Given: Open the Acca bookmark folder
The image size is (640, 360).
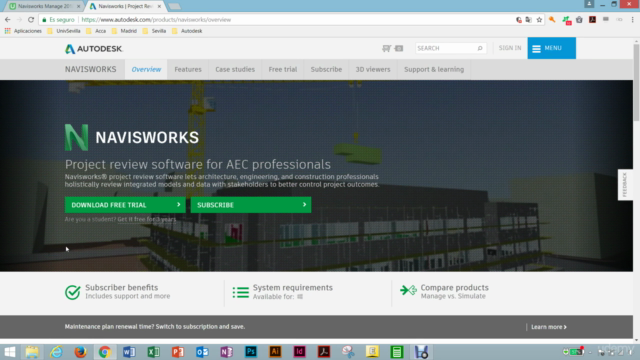Looking at the screenshot, I should [x=96, y=31].
